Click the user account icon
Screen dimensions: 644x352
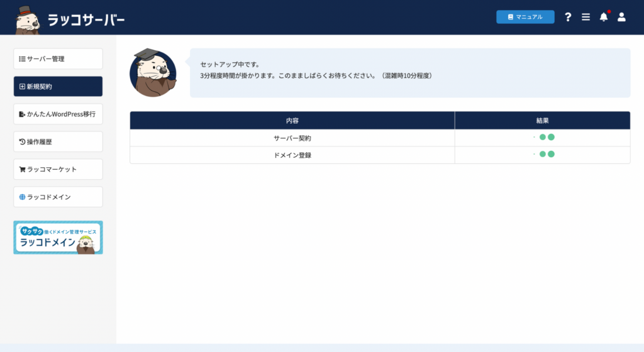point(621,17)
